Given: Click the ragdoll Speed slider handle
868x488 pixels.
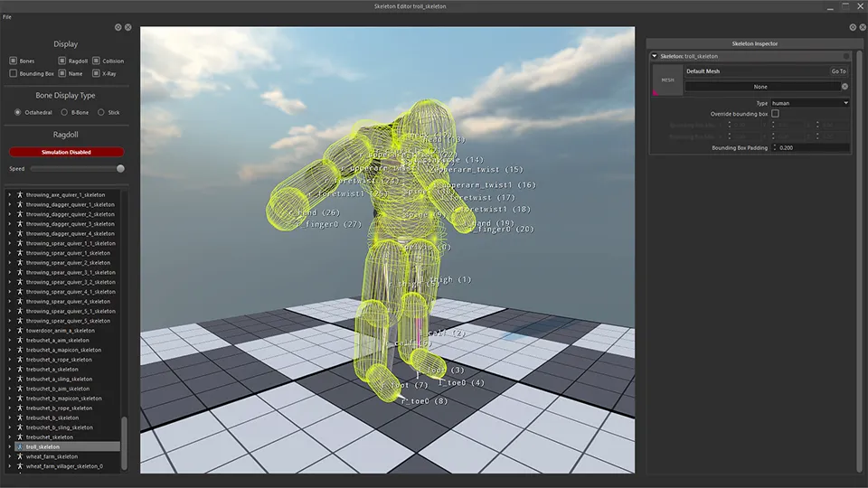Looking at the screenshot, I should coord(120,168).
